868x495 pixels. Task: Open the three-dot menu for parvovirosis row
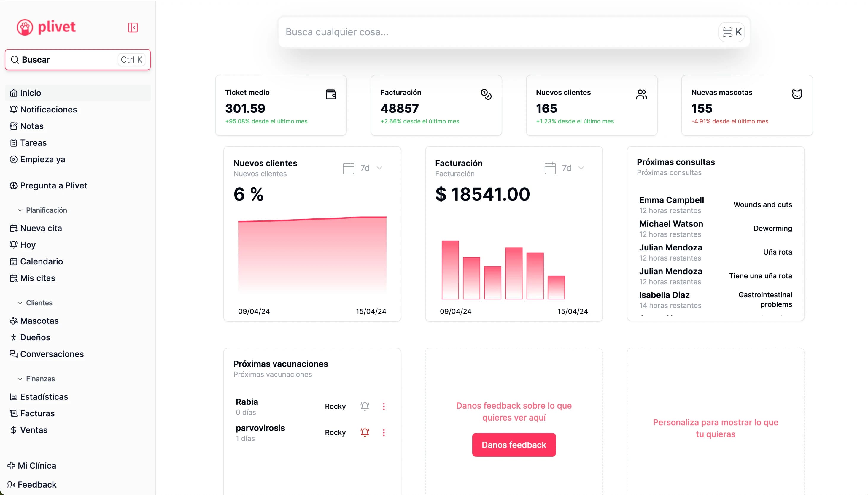point(384,432)
